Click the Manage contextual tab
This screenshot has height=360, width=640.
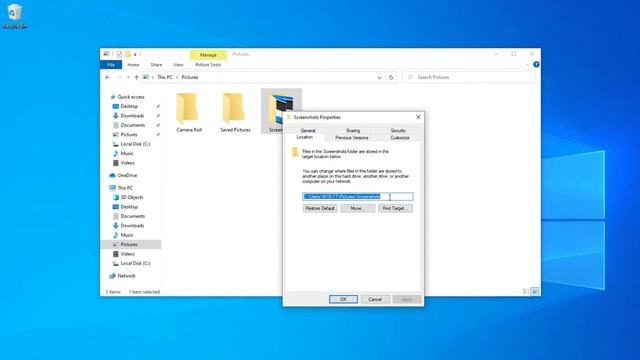click(208, 55)
